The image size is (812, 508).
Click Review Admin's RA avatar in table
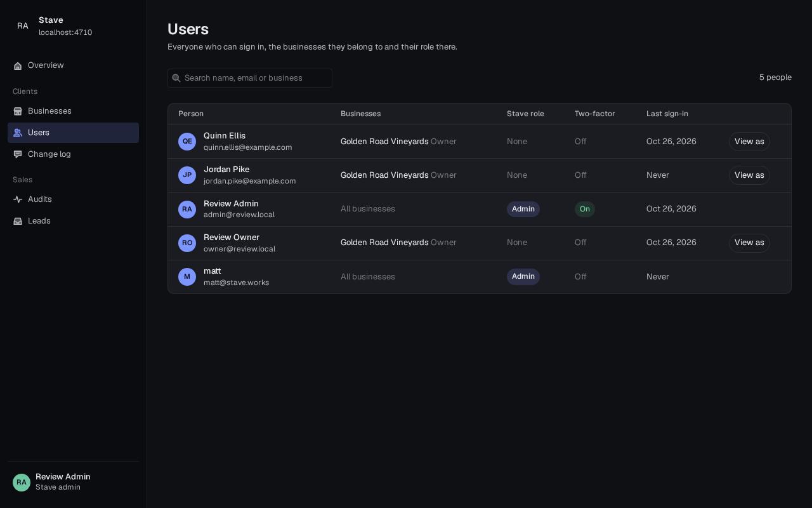tap(187, 210)
